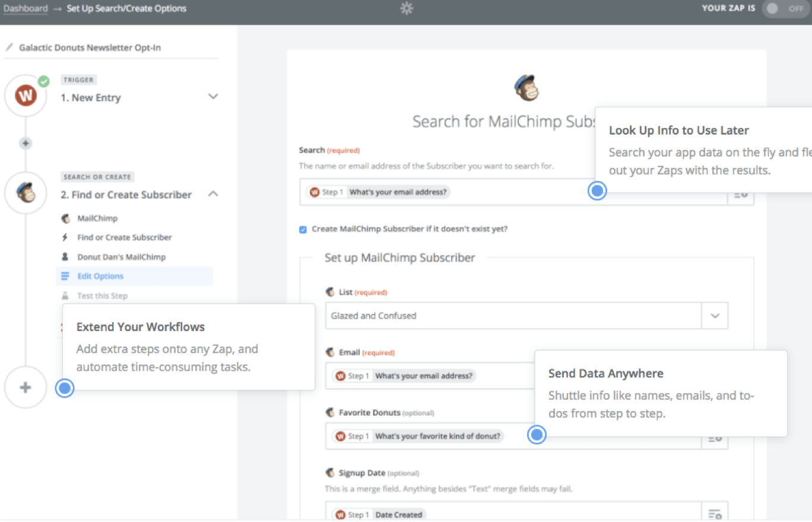Uncheck Create MailChimp Subscriber if it doesn't exist
The width and height of the screenshot is (812, 522).
[303, 230]
